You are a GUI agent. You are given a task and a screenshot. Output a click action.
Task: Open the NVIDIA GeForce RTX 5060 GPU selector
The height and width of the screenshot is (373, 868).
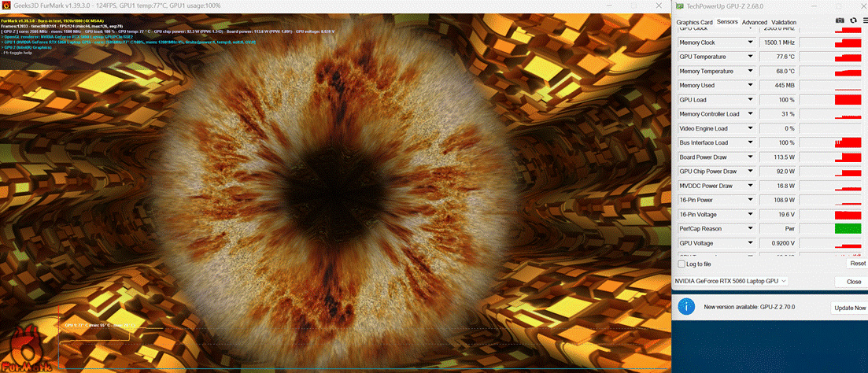(731, 281)
